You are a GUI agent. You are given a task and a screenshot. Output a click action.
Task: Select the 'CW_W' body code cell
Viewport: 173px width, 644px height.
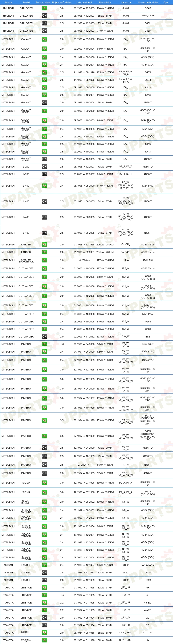[126, 337]
